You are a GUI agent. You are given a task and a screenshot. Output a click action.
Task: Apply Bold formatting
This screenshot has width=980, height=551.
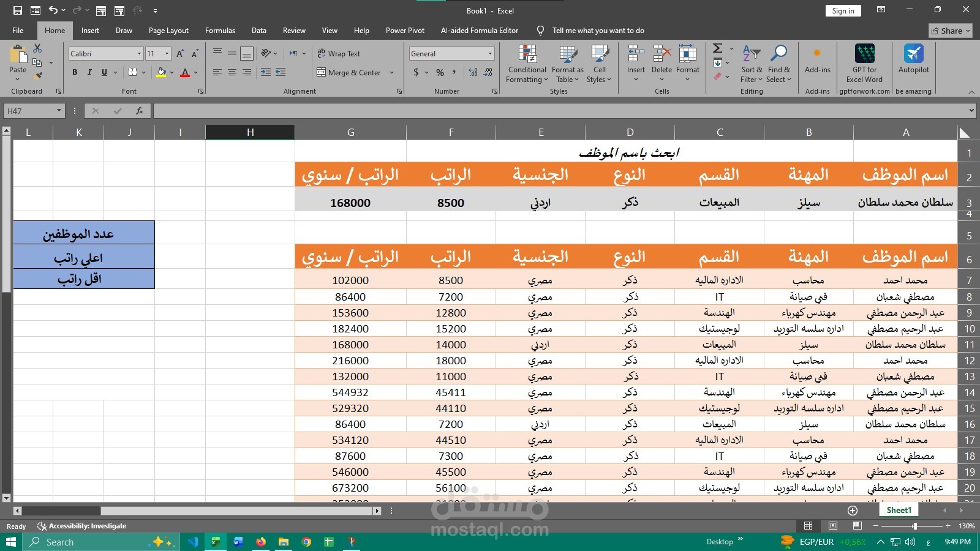click(75, 72)
